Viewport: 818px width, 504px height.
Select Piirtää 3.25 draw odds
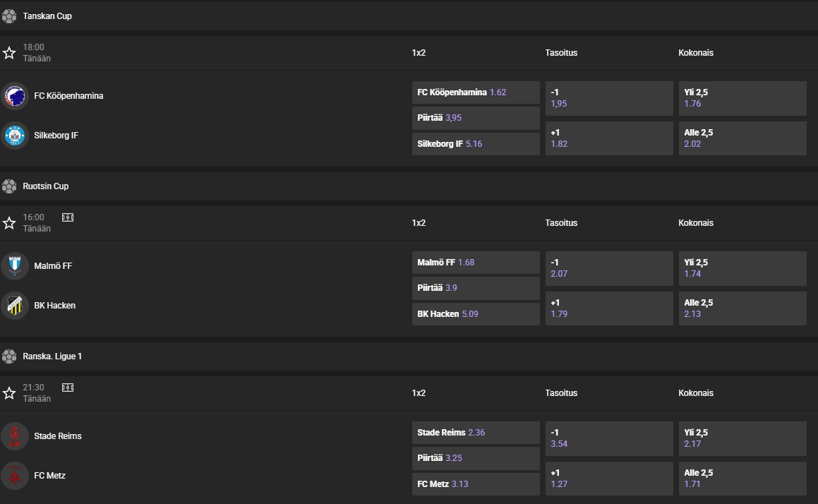coord(476,458)
